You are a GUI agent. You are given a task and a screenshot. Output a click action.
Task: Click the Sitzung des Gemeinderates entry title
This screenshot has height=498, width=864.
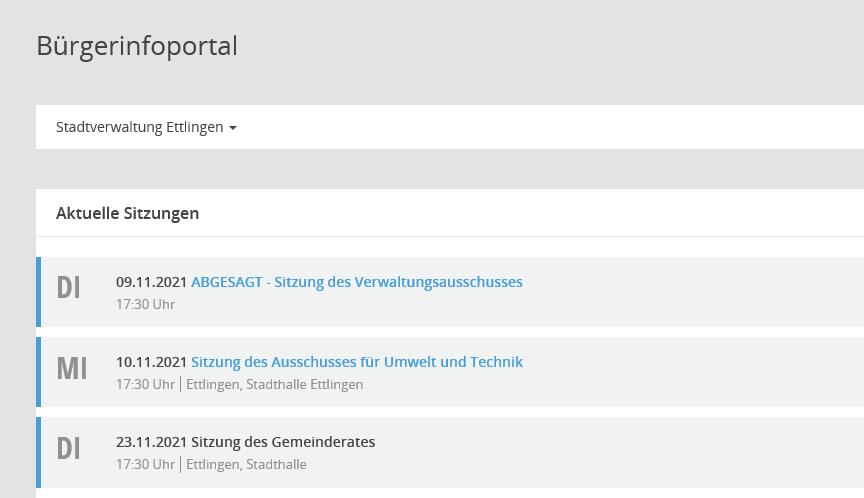pyautogui.click(x=283, y=442)
